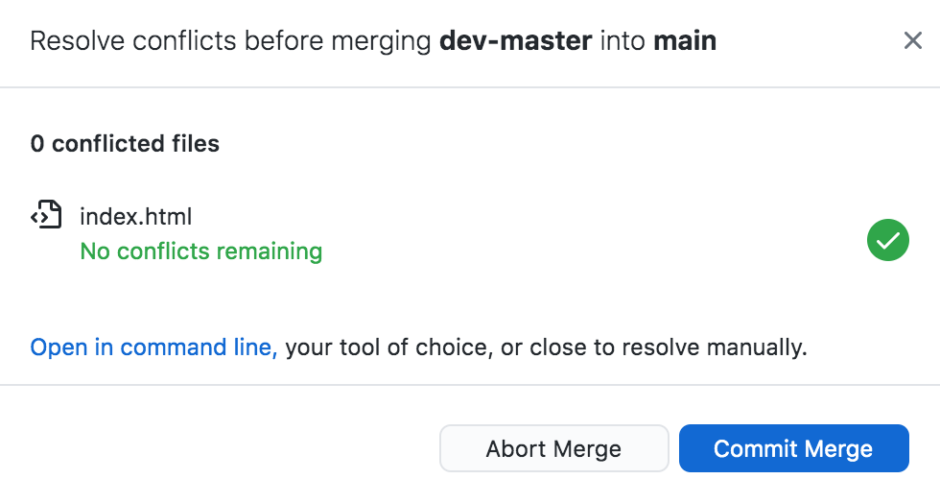The image size is (940, 503).
Task: Abort the merge
Action: tap(554, 448)
